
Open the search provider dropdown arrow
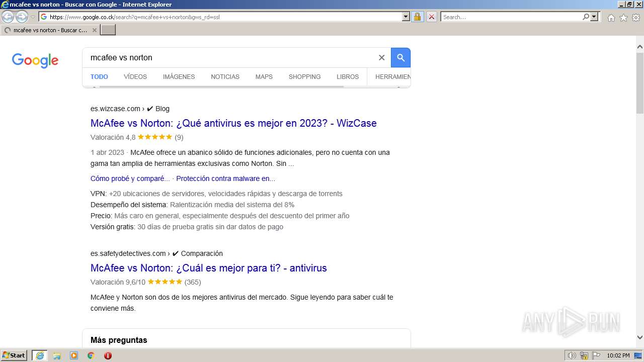tap(595, 17)
